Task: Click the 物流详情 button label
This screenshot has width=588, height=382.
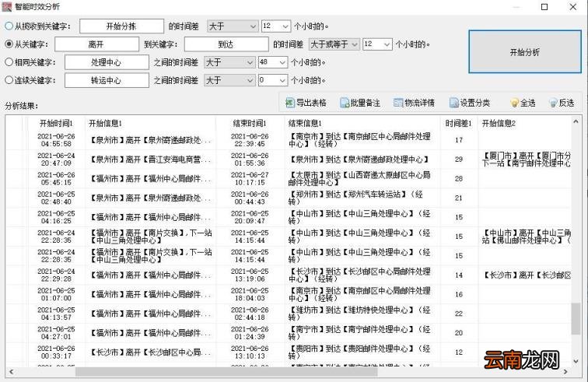Action: pyautogui.click(x=419, y=103)
